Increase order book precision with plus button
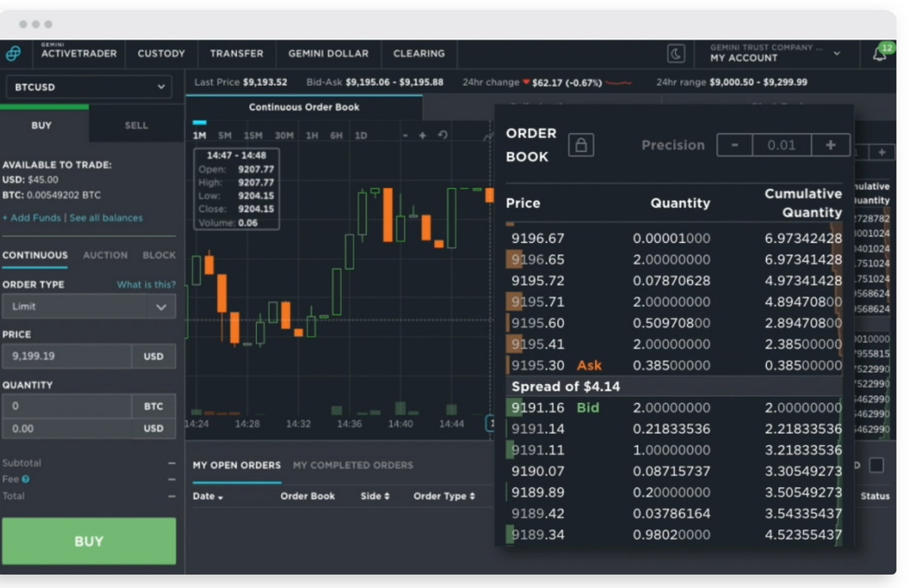The image size is (909, 588). coord(830,145)
